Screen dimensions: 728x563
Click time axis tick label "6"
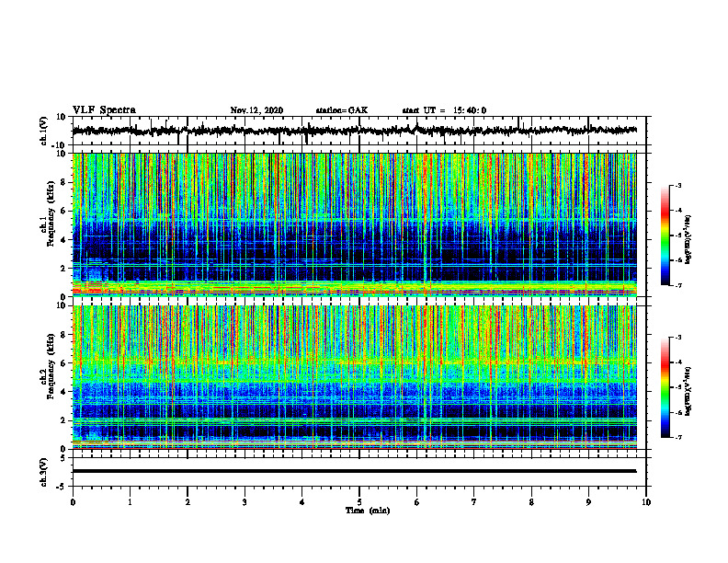pos(417,502)
